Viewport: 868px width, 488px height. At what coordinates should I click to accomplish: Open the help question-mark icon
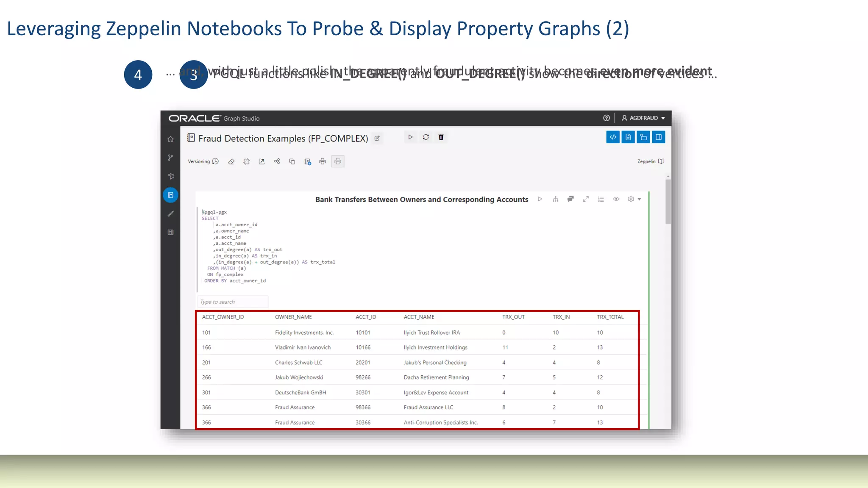[x=606, y=118]
